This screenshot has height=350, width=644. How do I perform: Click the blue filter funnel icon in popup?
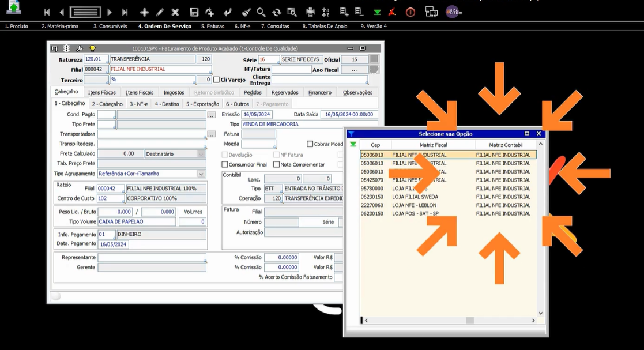(x=351, y=134)
